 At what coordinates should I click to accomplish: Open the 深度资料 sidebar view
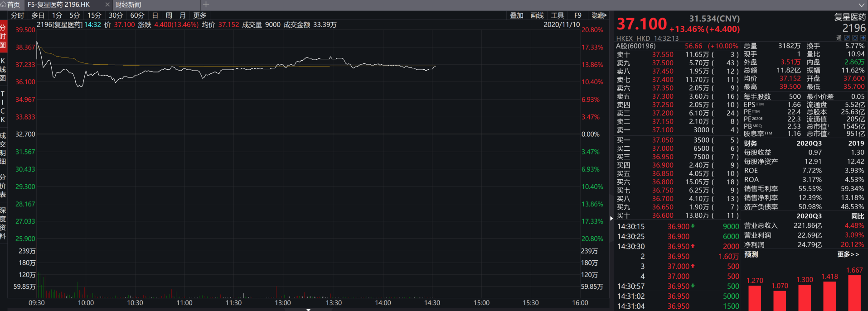3,223
